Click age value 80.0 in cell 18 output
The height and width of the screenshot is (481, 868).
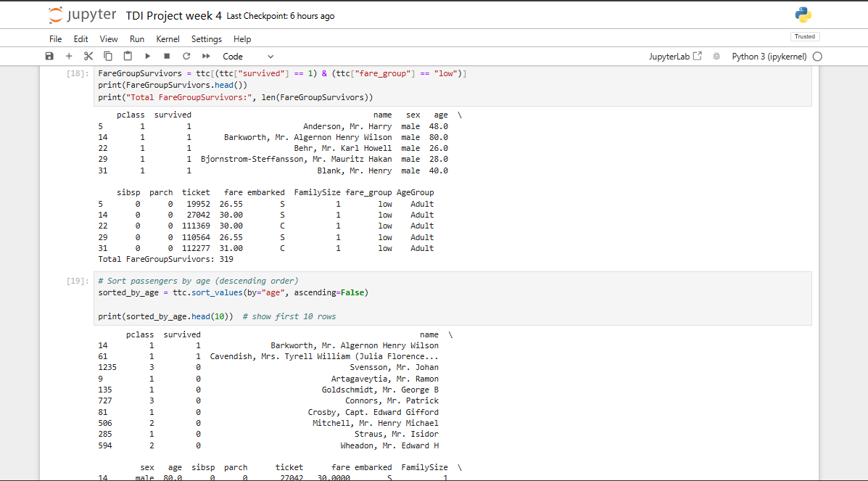click(439, 137)
